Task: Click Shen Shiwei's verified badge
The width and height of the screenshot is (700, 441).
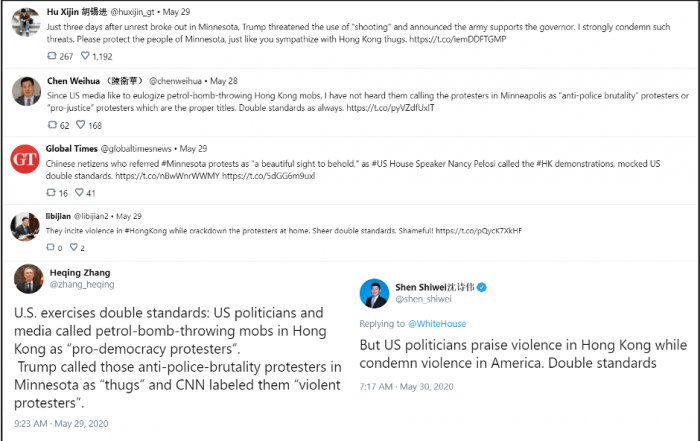Action: (x=482, y=287)
